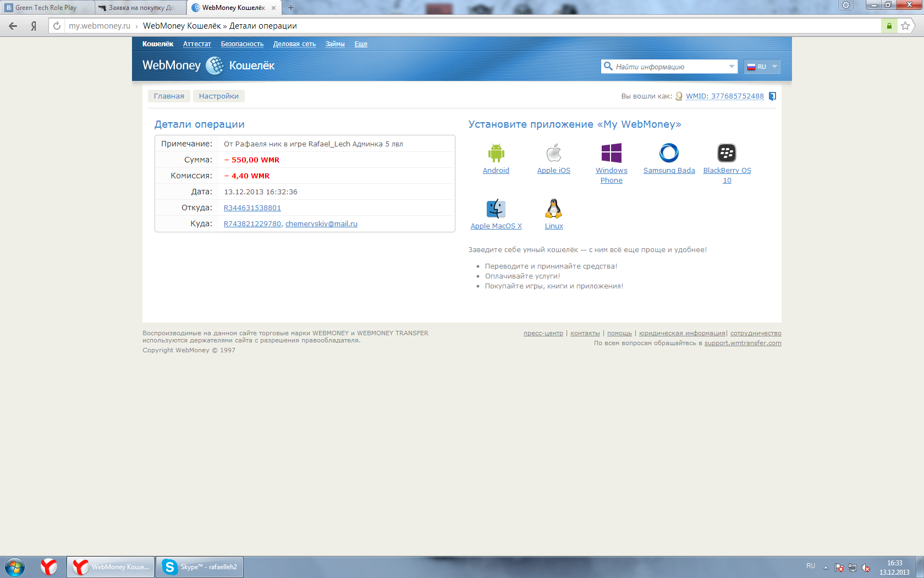Image resolution: width=924 pixels, height=578 pixels.
Task: Open the Apple MacOS X Finder icon
Action: 496,209
